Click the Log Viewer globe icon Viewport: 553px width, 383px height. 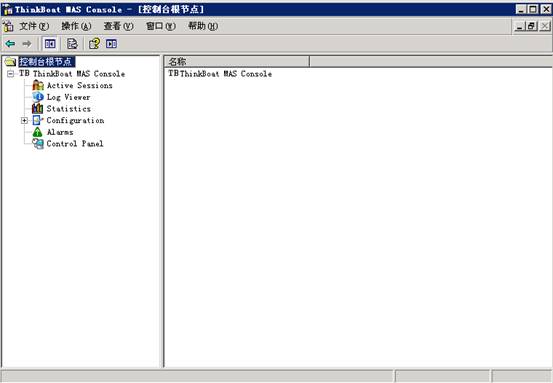click(x=38, y=97)
